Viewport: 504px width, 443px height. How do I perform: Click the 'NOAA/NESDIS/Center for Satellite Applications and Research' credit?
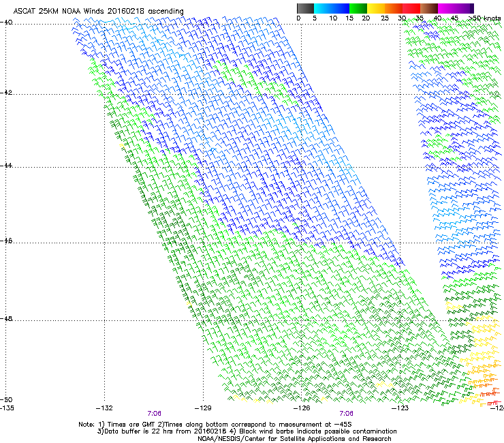(294, 439)
